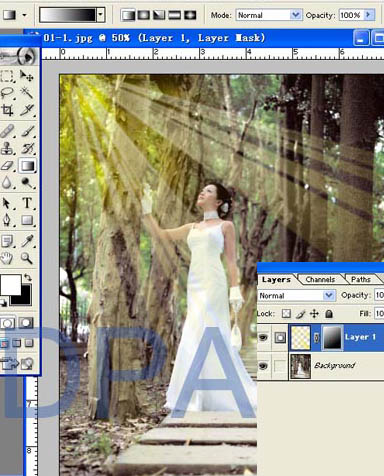Select the Eyedropper tool
The width and height of the screenshot is (384, 476).
coord(27,241)
